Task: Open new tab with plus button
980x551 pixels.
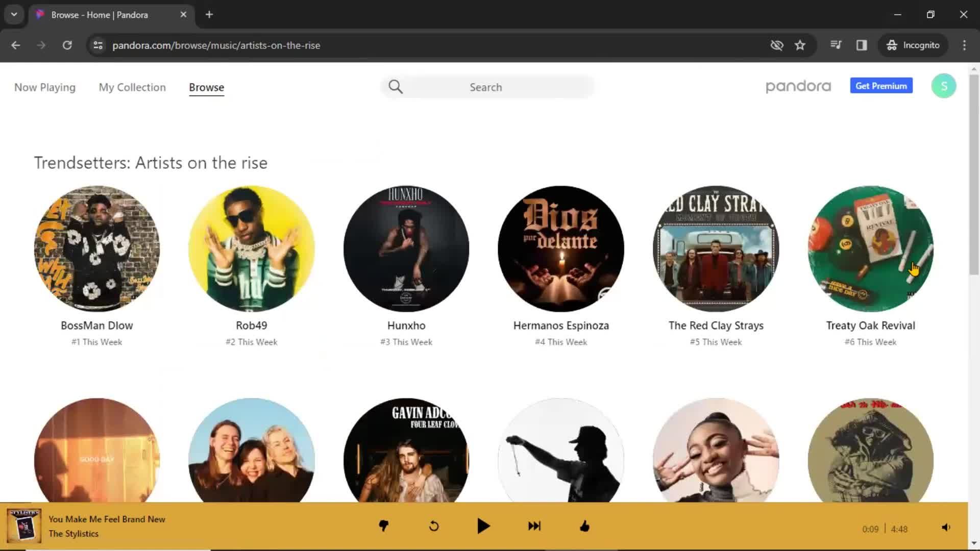Action: [x=209, y=15]
